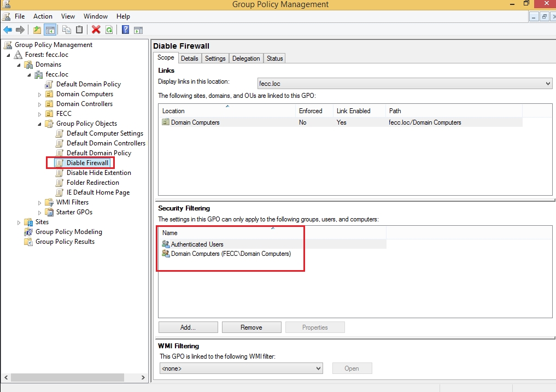Click the Group Policy Results icon
556x392 pixels.
pos(28,242)
